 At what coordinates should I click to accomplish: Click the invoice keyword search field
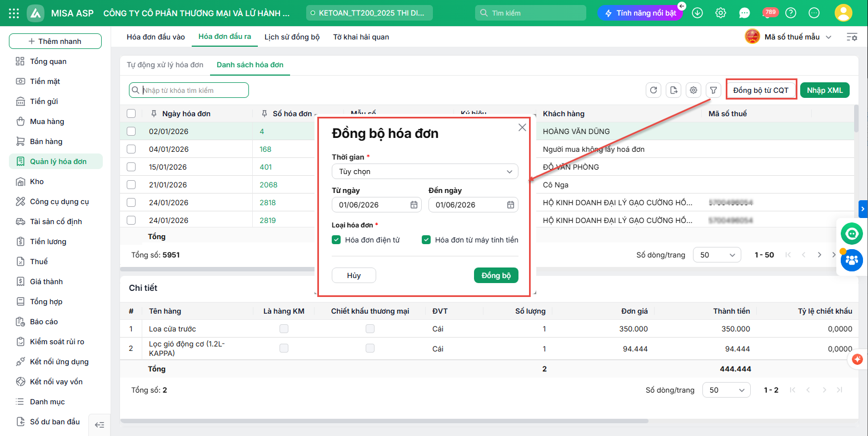coord(189,90)
